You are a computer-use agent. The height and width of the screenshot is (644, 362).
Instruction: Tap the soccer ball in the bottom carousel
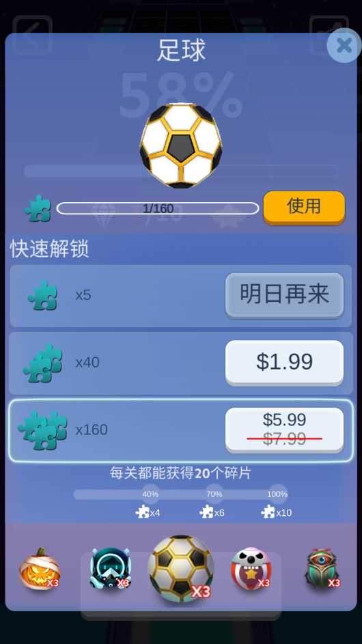click(181, 568)
